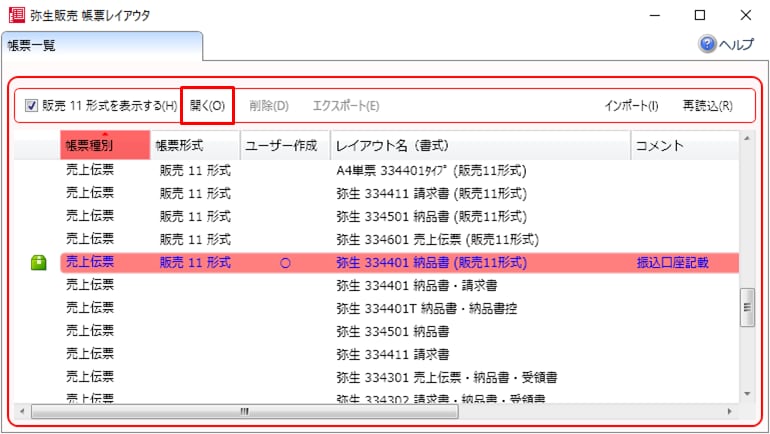Click the horizontal scrollbar left arrow
Screen dimensions: 770x434
point(22,411)
